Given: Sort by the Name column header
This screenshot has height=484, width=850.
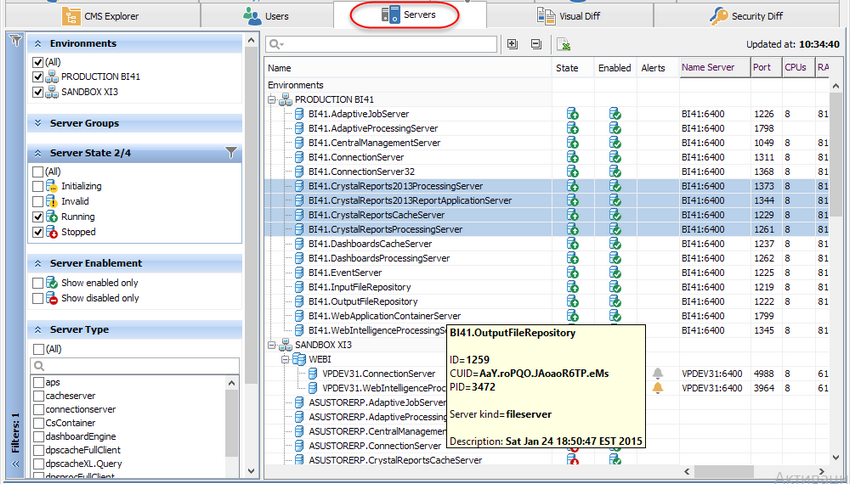Looking at the screenshot, I should (408, 68).
